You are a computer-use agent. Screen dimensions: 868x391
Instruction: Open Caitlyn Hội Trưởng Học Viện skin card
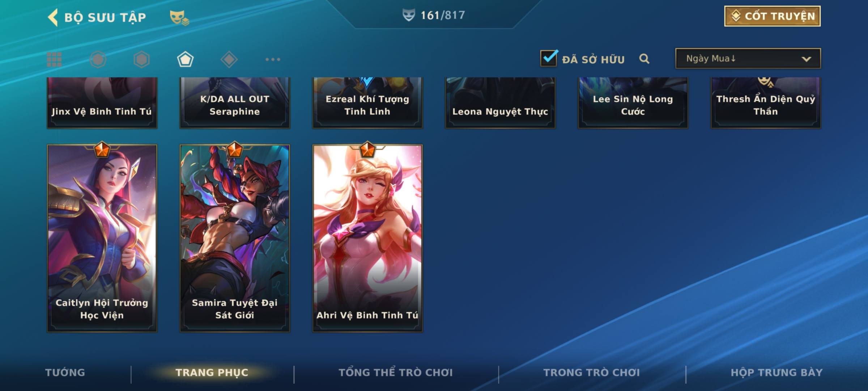(102, 238)
